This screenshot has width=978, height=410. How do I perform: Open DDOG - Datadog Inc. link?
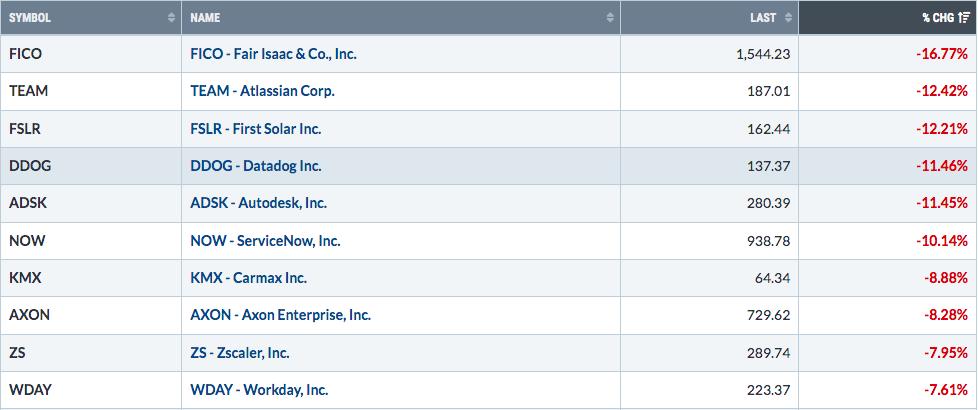pyautogui.click(x=256, y=166)
